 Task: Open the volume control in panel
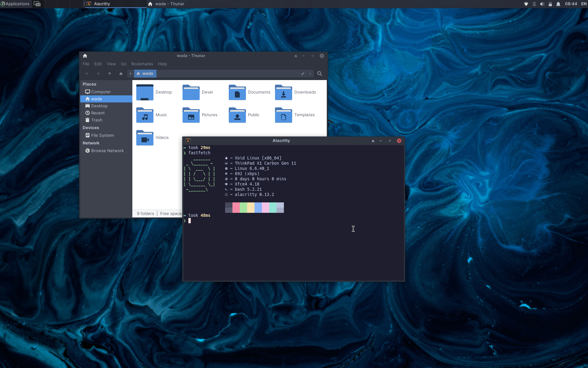coord(542,4)
